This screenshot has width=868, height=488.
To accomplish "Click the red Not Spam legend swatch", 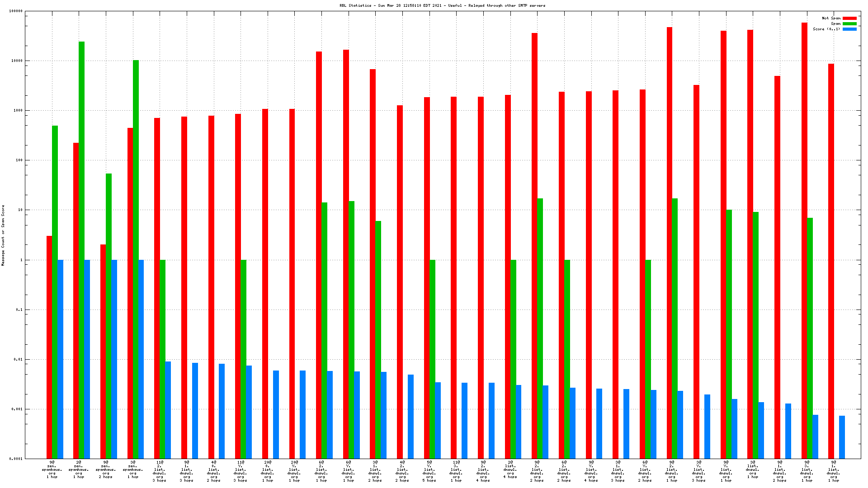I will (849, 19).
